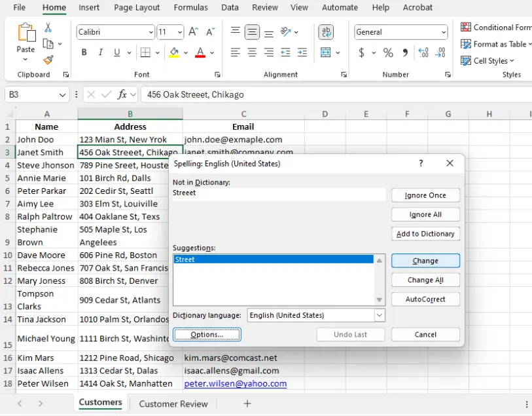Apply percent style format

coord(388,52)
